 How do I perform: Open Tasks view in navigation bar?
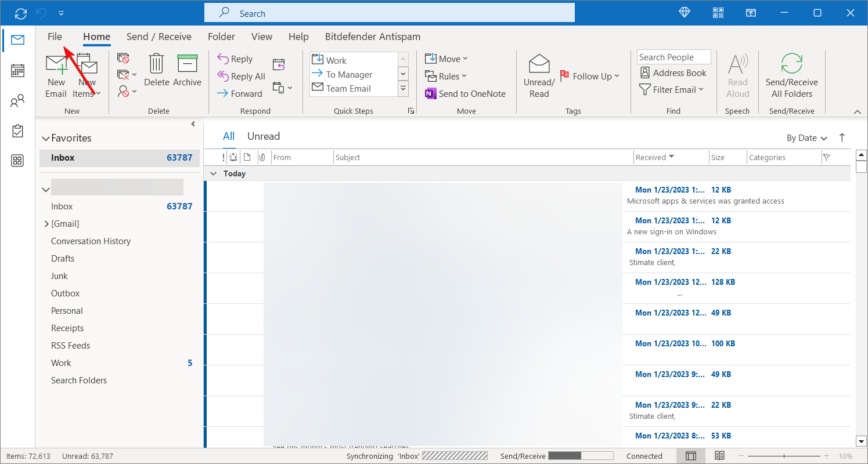tap(17, 131)
